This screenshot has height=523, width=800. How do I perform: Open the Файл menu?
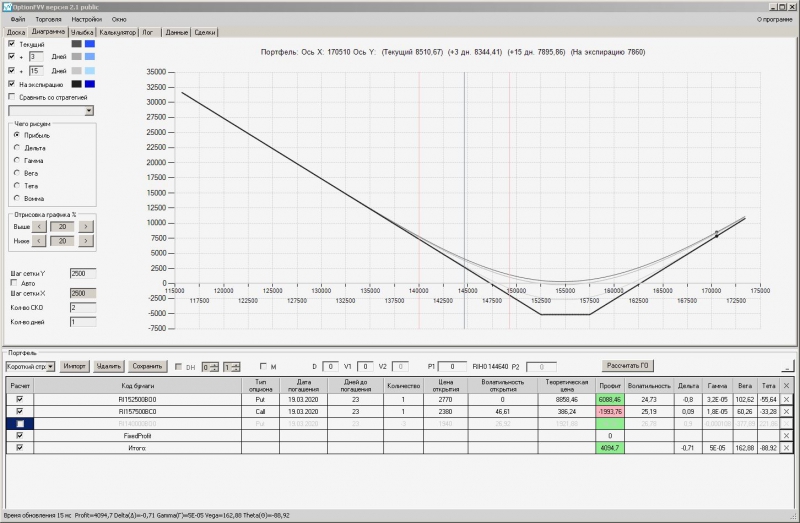pyautogui.click(x=18, y=19)
